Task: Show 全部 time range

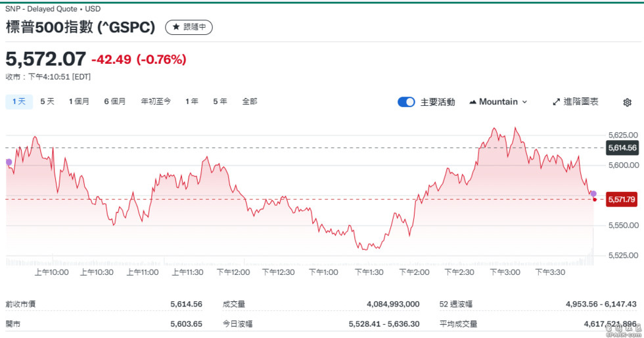Action: (x=249, y=101)
